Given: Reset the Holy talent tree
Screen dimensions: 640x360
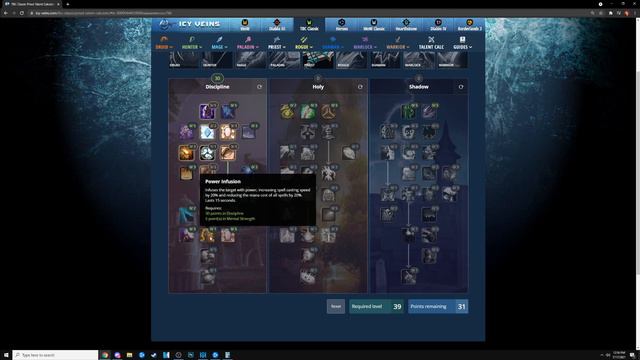Looking at the screenshot, I should 360,87.
